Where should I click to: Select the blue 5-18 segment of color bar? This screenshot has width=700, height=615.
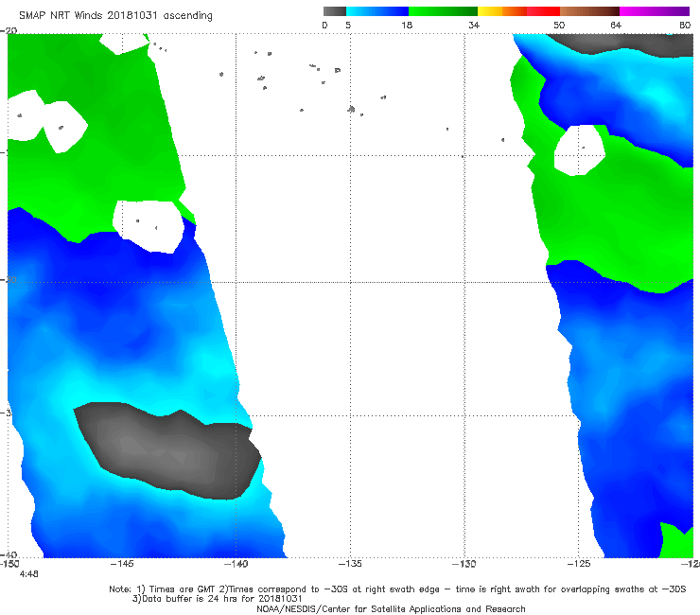[377, 11]
